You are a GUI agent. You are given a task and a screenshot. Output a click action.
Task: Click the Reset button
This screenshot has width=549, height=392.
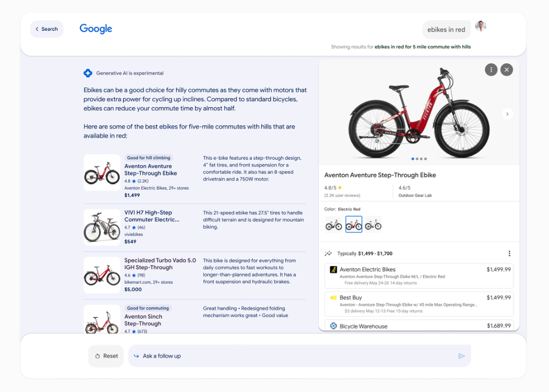[x=106, y=355]
